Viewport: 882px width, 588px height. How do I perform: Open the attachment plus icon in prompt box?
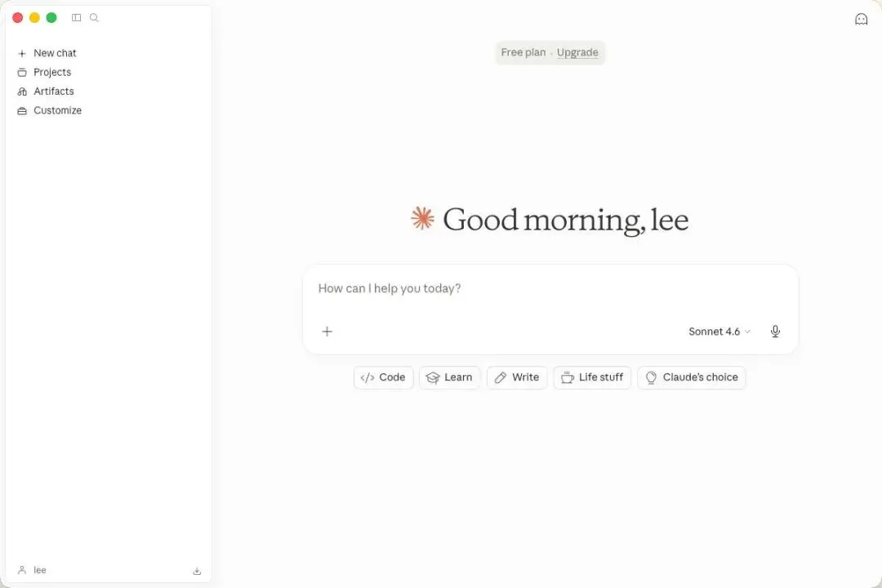pos(327,332)
